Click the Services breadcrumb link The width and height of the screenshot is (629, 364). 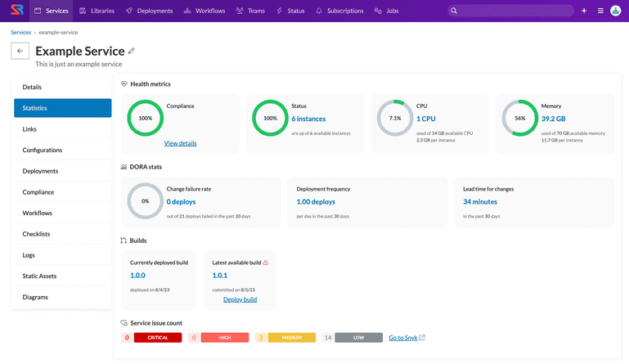click(21, 32)
